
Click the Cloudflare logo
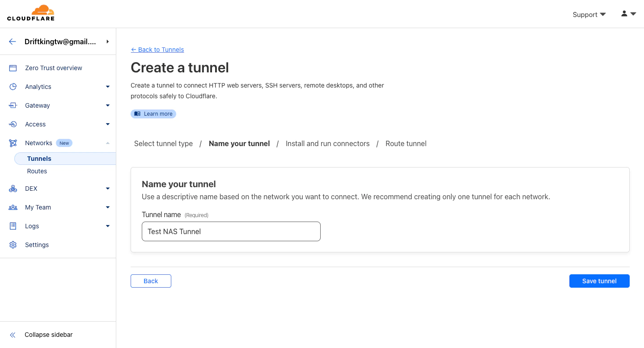[x=31, y=13]
